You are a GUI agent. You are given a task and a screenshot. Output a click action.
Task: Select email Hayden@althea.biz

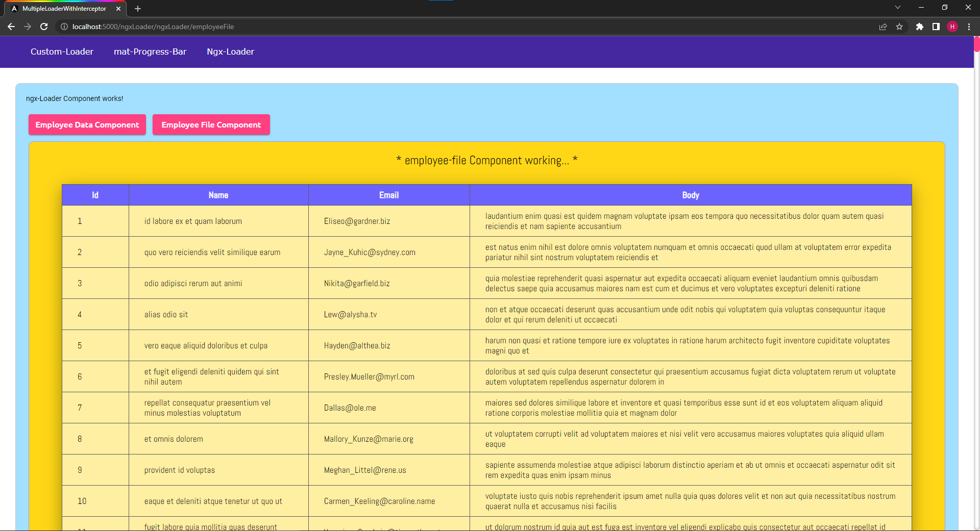coord(357,345)
